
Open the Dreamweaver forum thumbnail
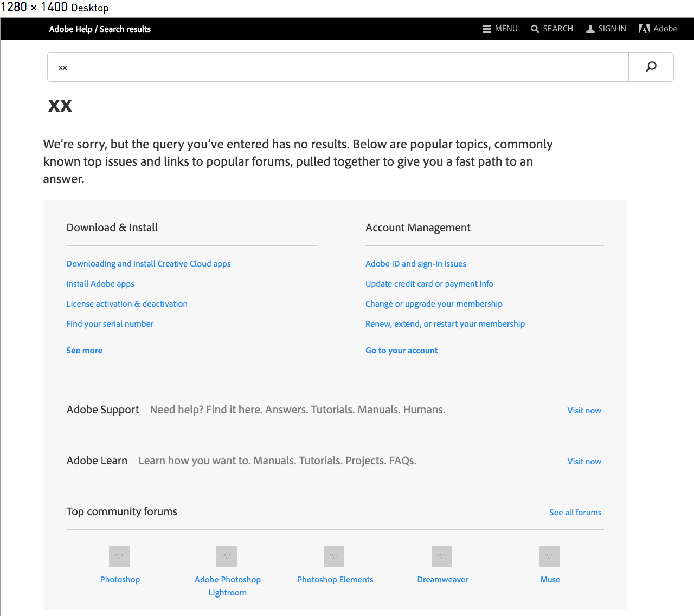(x=442, y=556)
